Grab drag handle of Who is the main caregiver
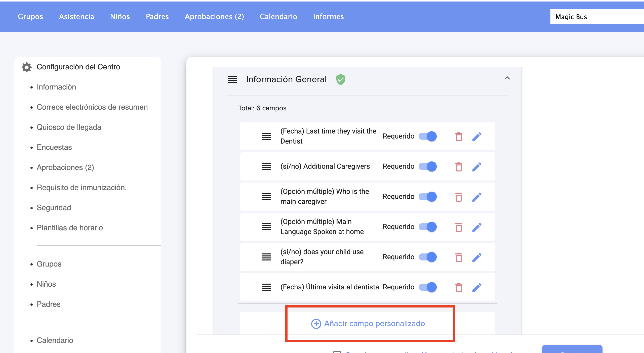Viewport: 644px width, 353px height. 266,197
